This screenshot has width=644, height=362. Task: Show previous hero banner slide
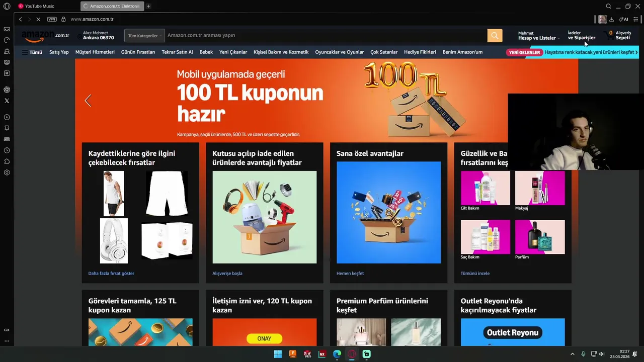tap(88, 101)
